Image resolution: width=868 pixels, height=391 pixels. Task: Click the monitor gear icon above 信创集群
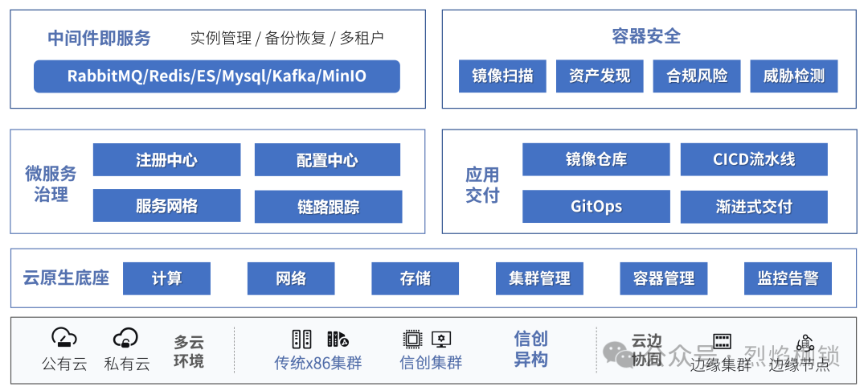tap(441, 339)
